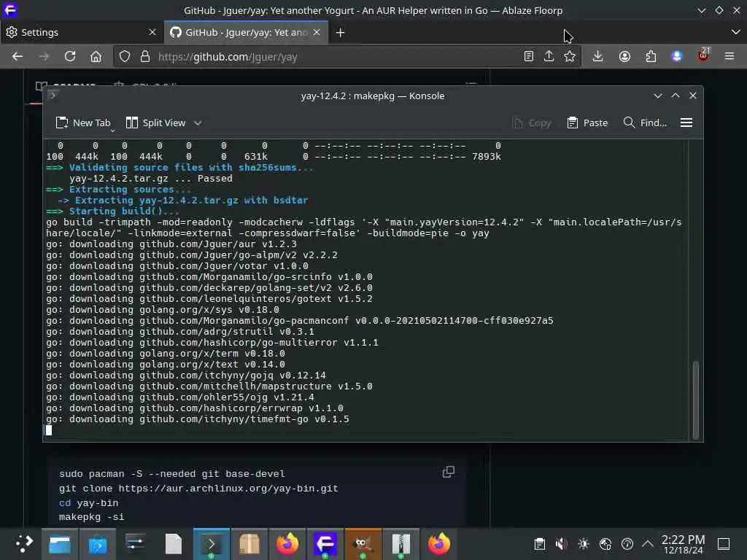
Task: Open the clipboard tray icon
Action: (539, 544)
